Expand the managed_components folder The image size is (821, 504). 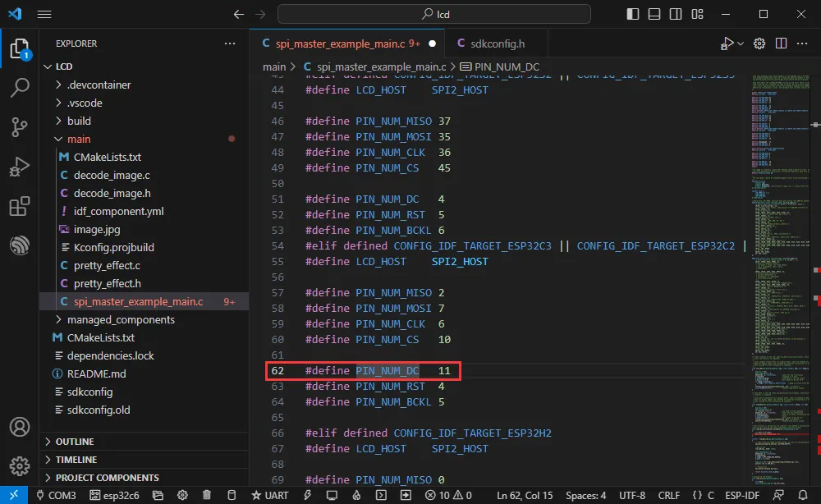point(120,319)
